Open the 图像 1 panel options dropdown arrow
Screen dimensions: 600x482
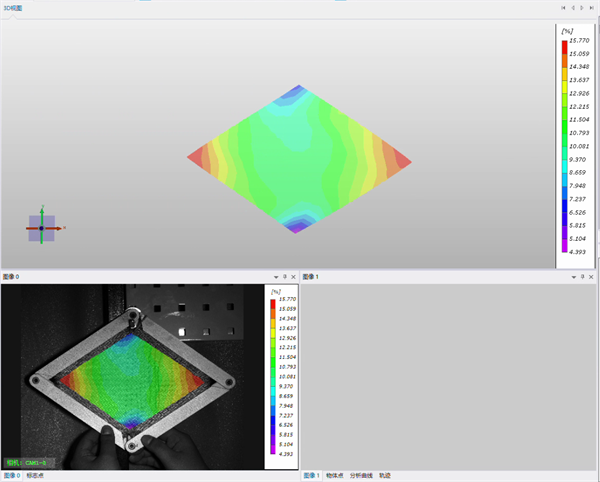(574, 277)
